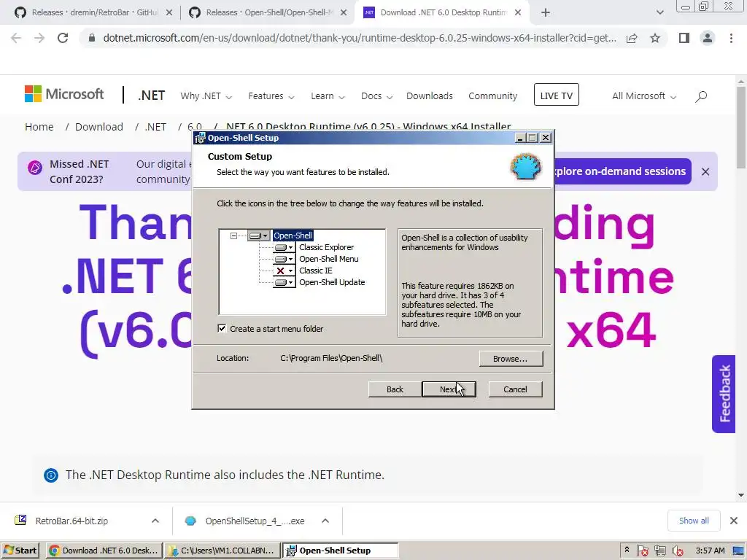747x560 pixels.
Task: Go to the .NET breadcrumb link
Action: (x=155, y=127)
